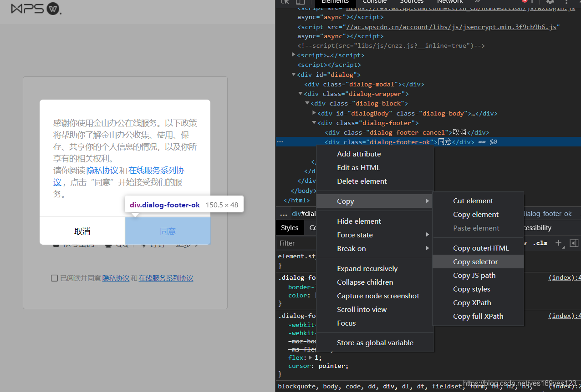
Task: Open DevTools settings gear
Action: coord(550,2)
